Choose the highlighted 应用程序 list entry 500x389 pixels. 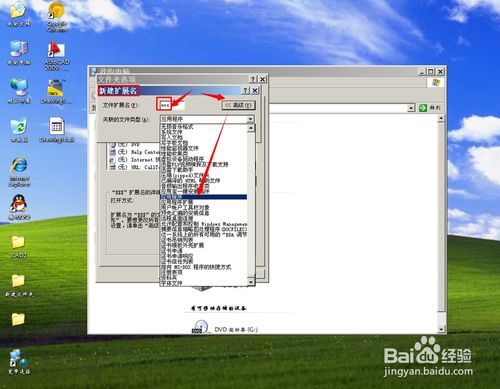pos(203,197)
